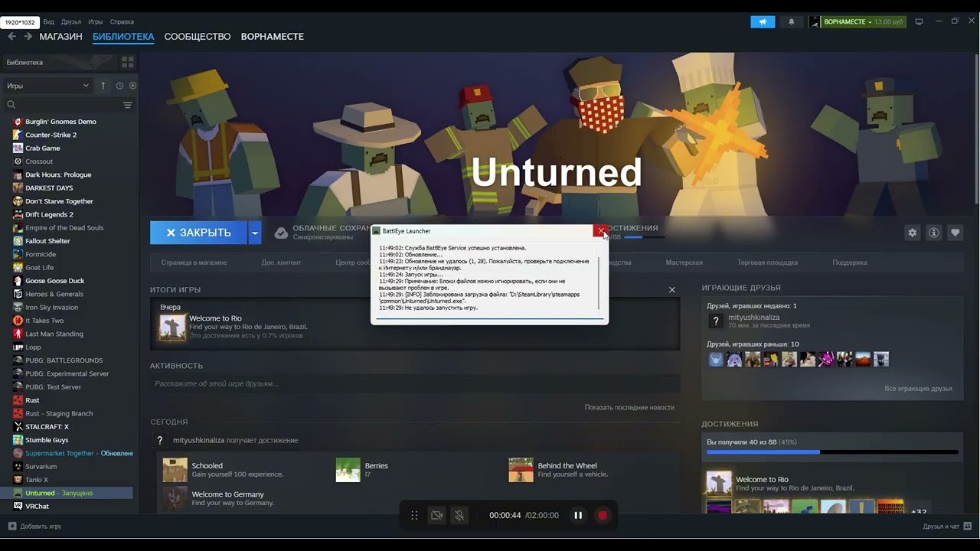Open the Друзья menu
Viewport: 980px width, 551px height.
point(71,21)
